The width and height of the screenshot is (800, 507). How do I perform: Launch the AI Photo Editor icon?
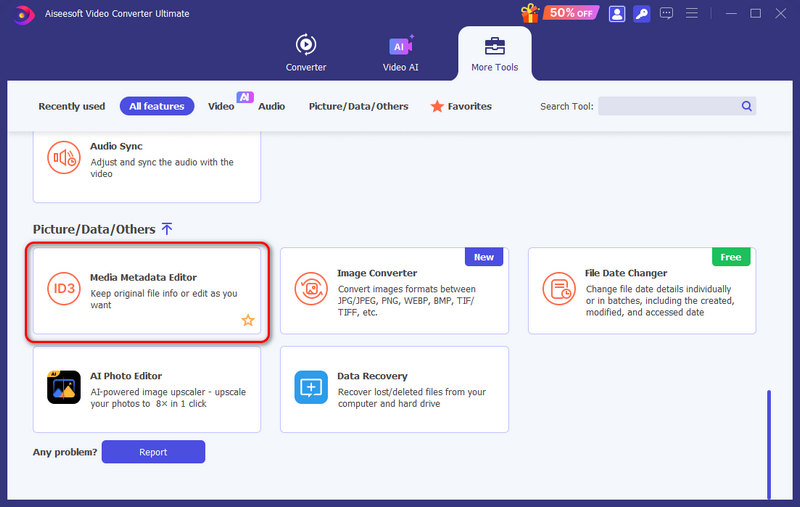point(64,387)
